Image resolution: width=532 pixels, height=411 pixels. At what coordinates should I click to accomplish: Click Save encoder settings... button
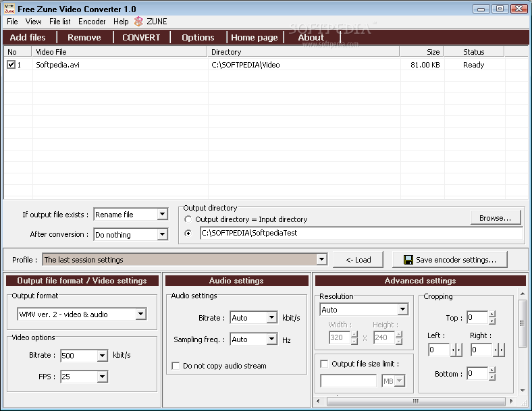click(450, 260)
